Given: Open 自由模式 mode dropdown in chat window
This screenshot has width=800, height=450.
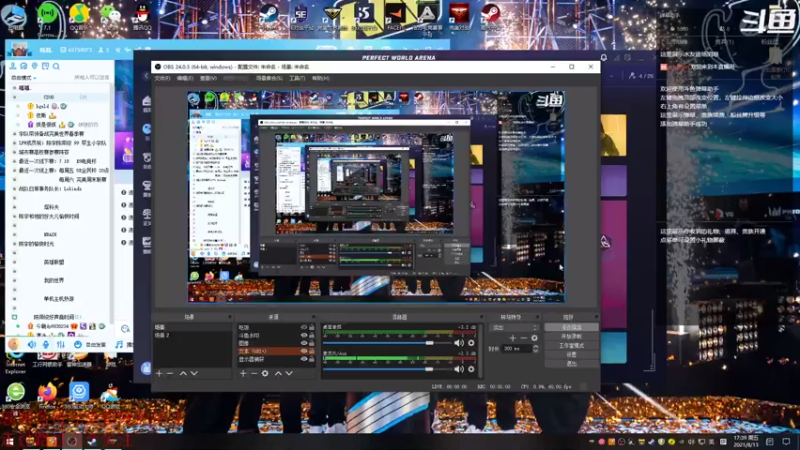Looking at the screenshot, I should point(23,78).
